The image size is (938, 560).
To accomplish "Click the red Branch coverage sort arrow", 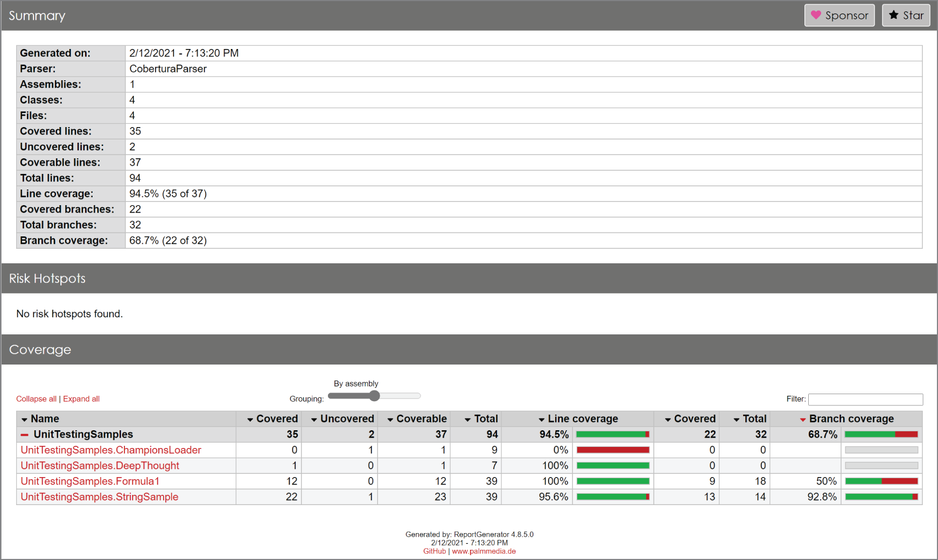I will pyautogui.click(x=803, y=418).
